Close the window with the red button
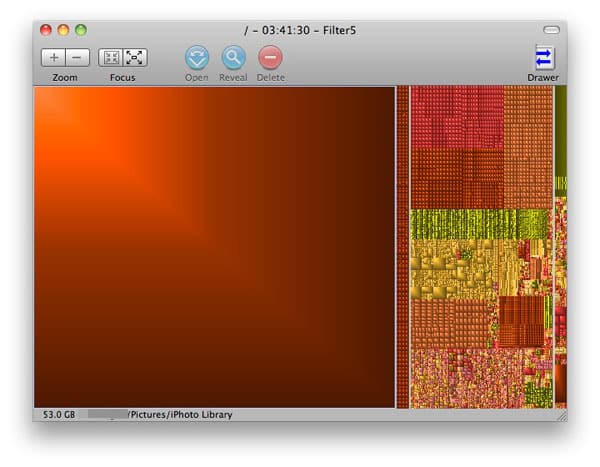This screenshot has width=600, height=467. (46, 30)
